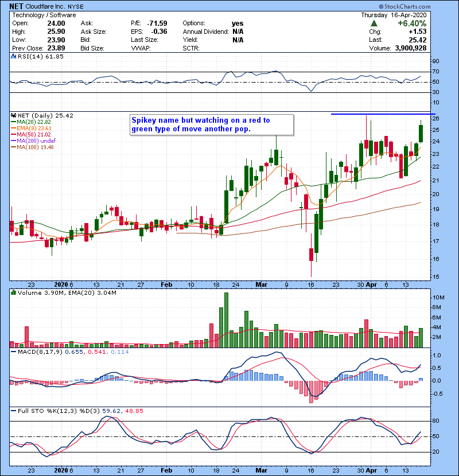Click the Ask Size label
459x476 pixels.
tap(94, 32)
